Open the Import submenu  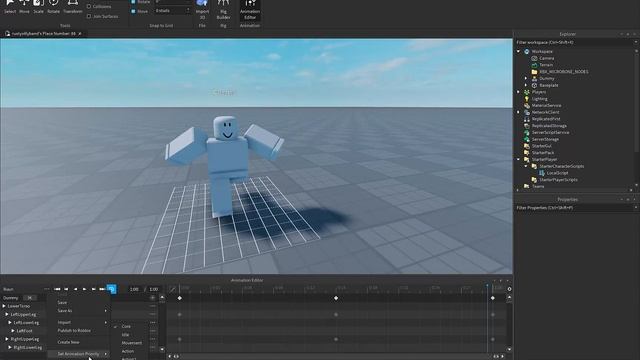[78, 322]
